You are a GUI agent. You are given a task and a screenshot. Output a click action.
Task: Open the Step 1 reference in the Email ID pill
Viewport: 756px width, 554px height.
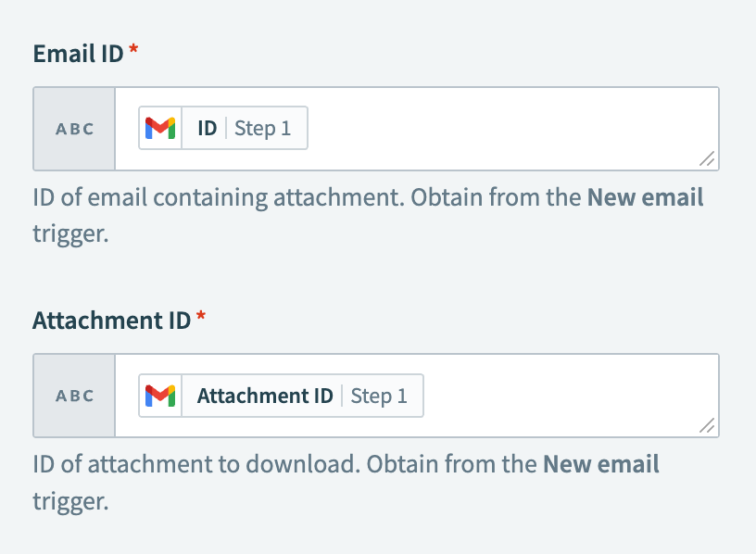point(265,128)
